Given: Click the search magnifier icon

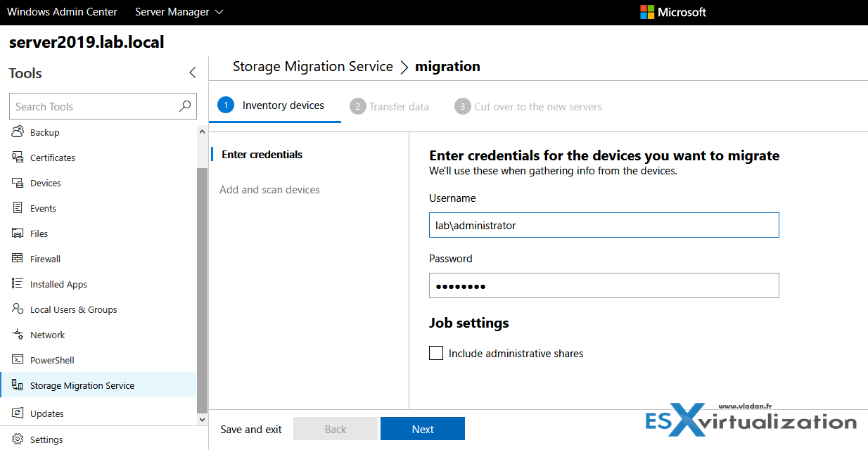Looking at the screenshot, I should click(185, 106).
